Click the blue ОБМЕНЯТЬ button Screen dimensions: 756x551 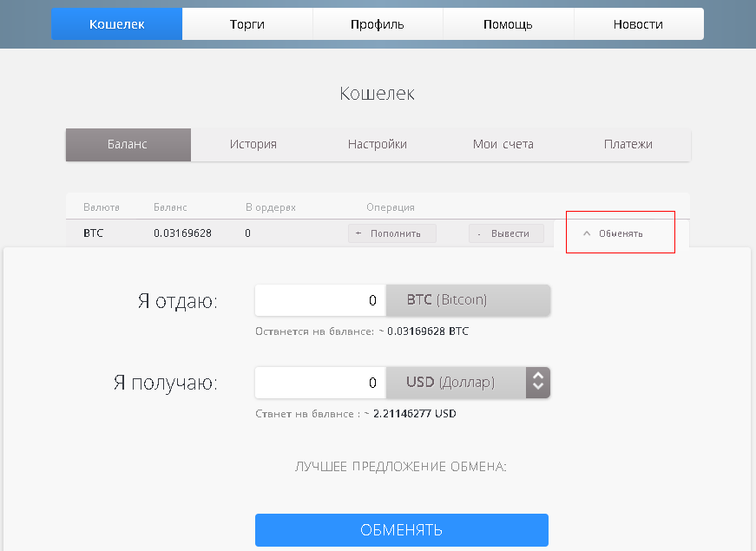point(402,530)
